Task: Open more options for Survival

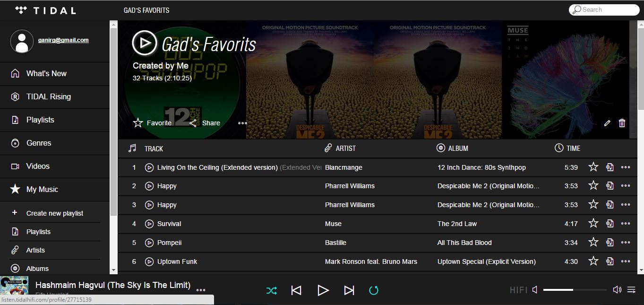Action: tap(626, 224)
